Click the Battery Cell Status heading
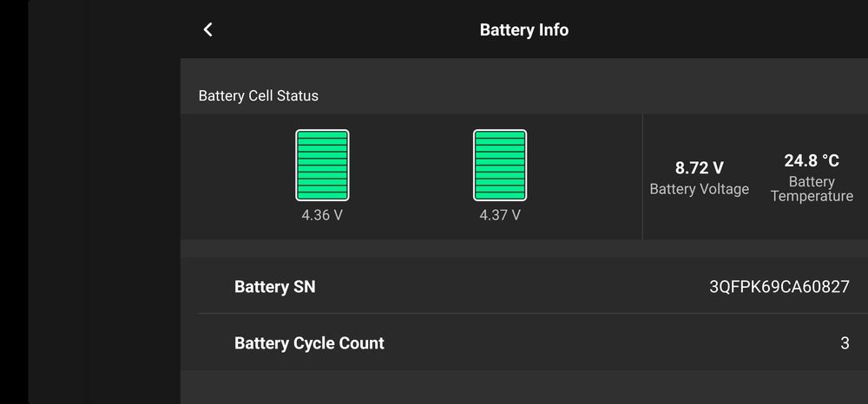The width and height of the screenshot is (868, 404). click(x=259, y=95)
